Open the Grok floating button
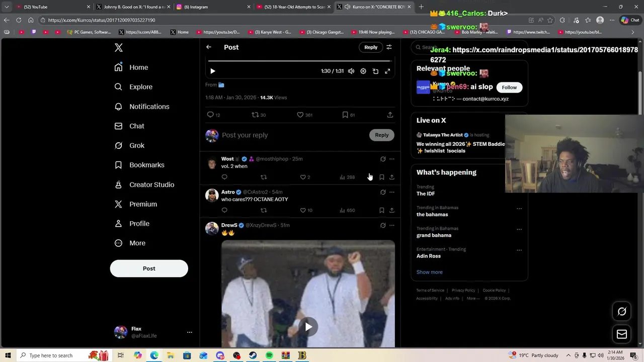The width and height of the screenshot is (644, 362). tap(622, 312)
